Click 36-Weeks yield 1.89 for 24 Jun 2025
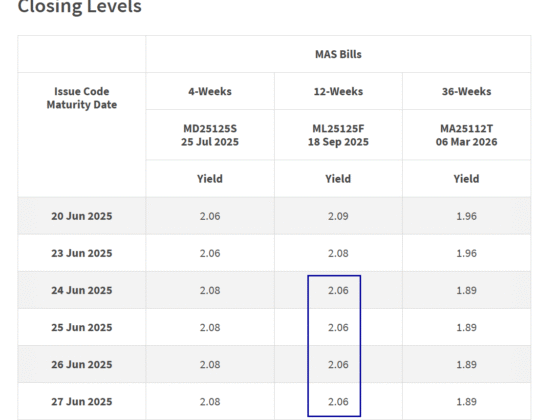This screenshot has width=560, height=420. point(466,290)
